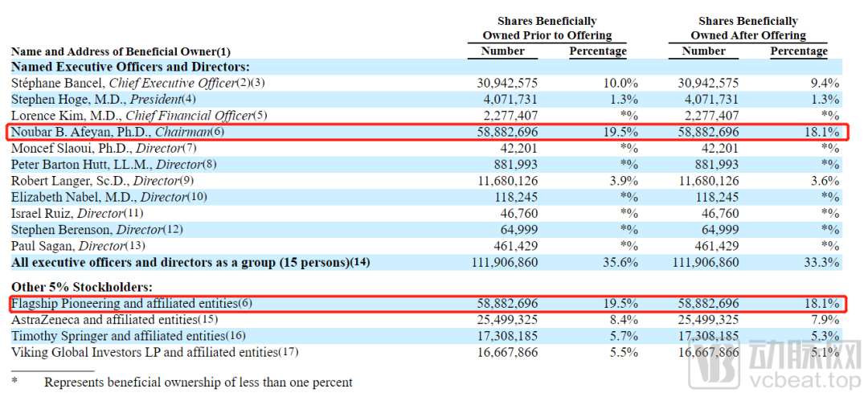Image resolution: width=868 pixels, height=397 pixels.
Task: Click the 111,906,860 group total prior shares
Action: coord(503,263)
